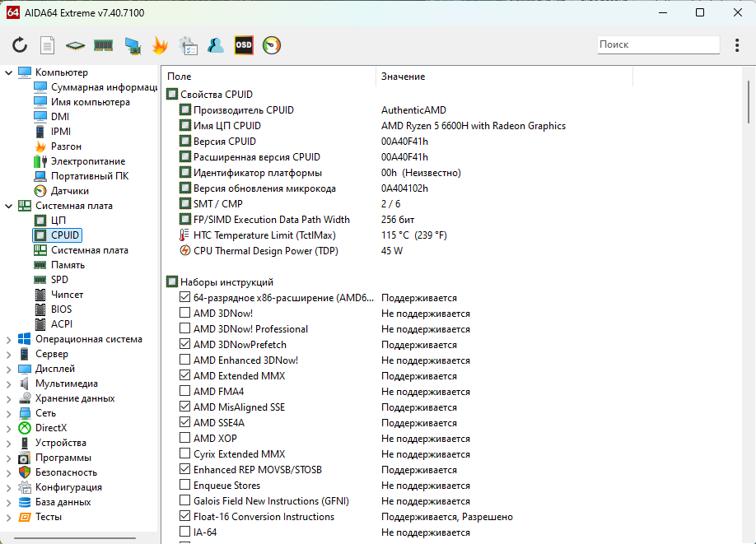Toggle the Cyrix Extended MMX checkbox

(184, 454)
